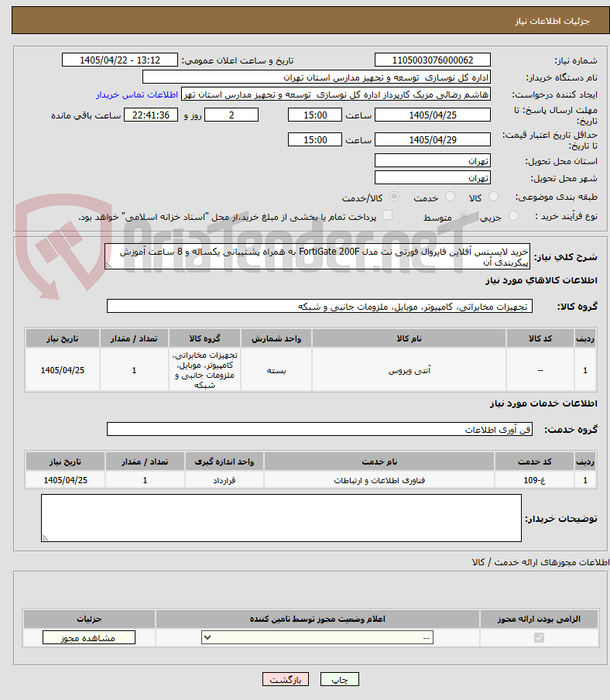This screenshot has width=610, height=700.
Task: Open the مشاهده مجوز button
Action: [x=89, y=638]
